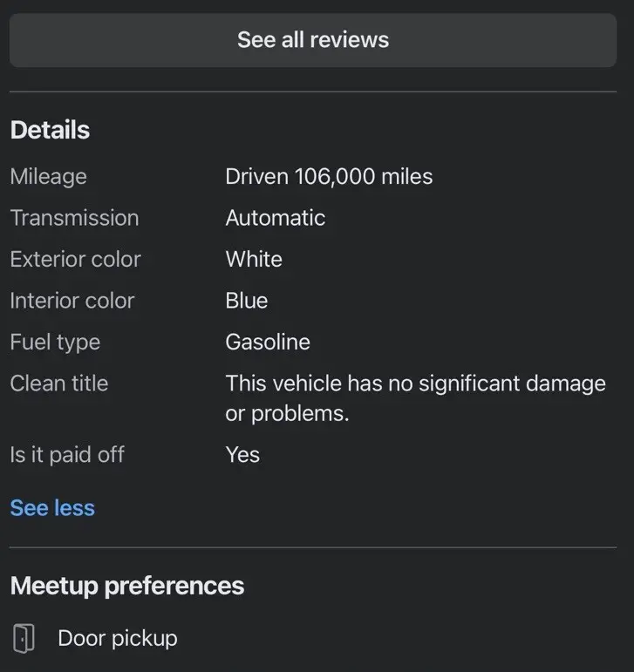Click the See all reviews button
Screen dimensions: 634x672
[x=313, y=40]
